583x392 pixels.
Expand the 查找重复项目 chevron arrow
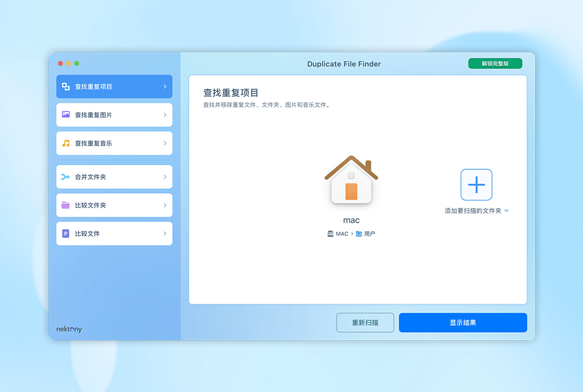165,87
